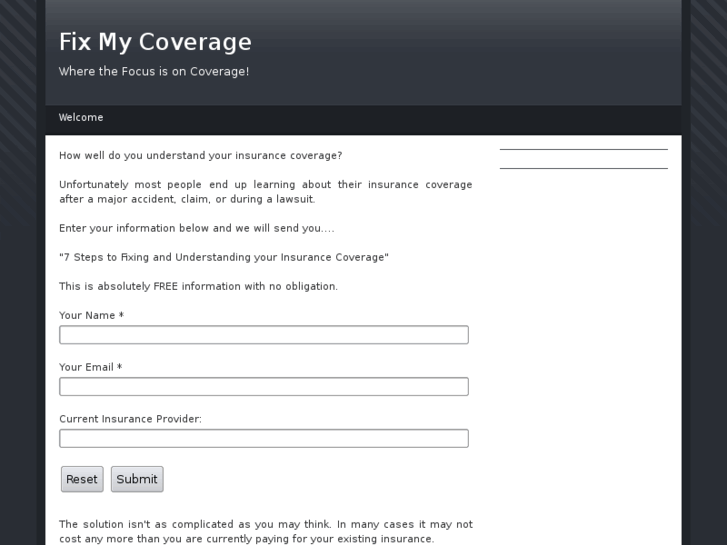Click the 'This is absolutely FREE information' line

pos(198,287)
